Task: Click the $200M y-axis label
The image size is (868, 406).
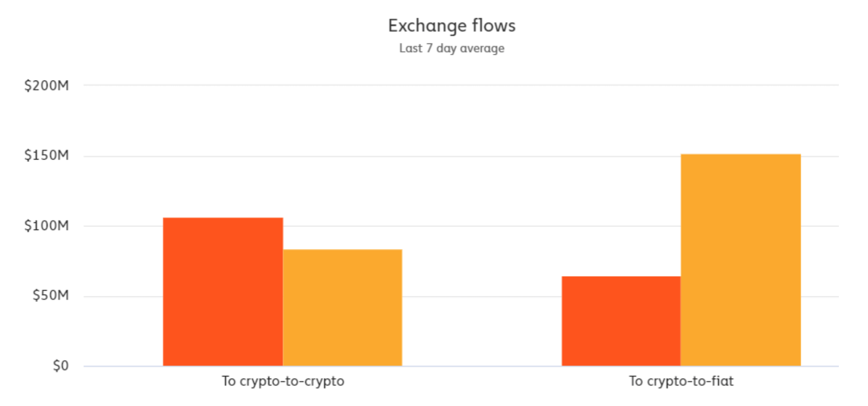Action: tap(46, 85)
